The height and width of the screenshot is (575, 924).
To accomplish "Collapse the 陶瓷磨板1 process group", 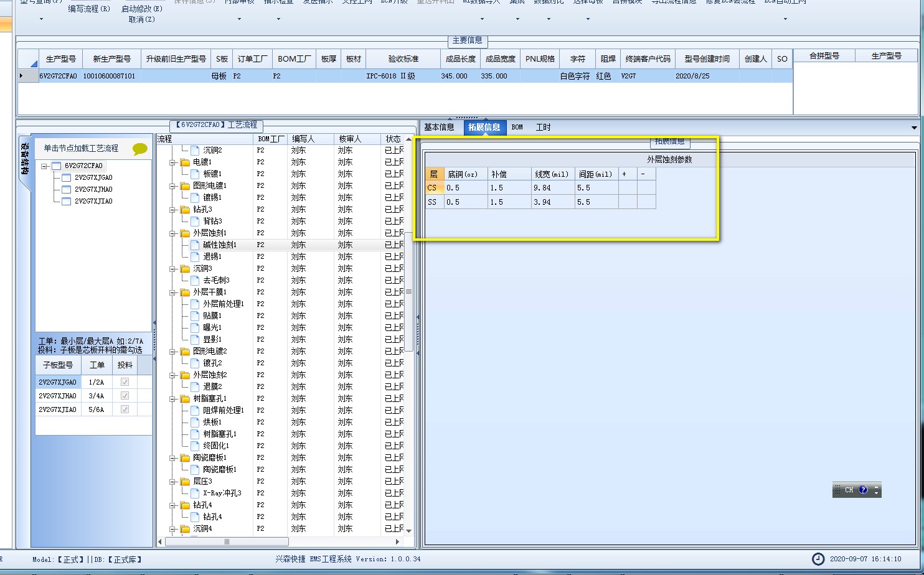I will pyautogui.click(x=173, y=458).
